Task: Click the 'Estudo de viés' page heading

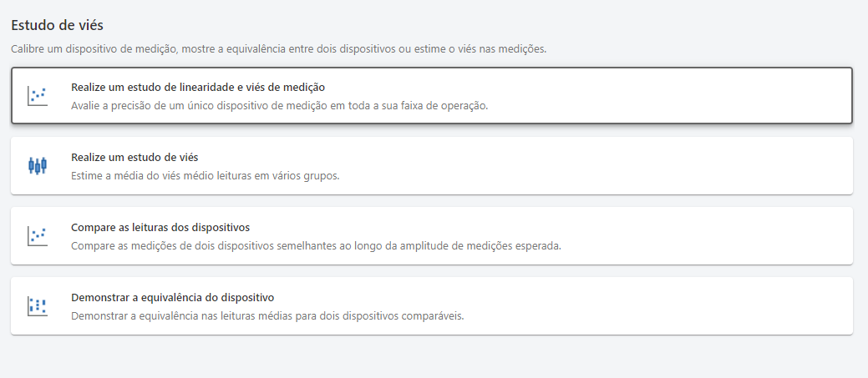Action: click(x=58, y=25)
